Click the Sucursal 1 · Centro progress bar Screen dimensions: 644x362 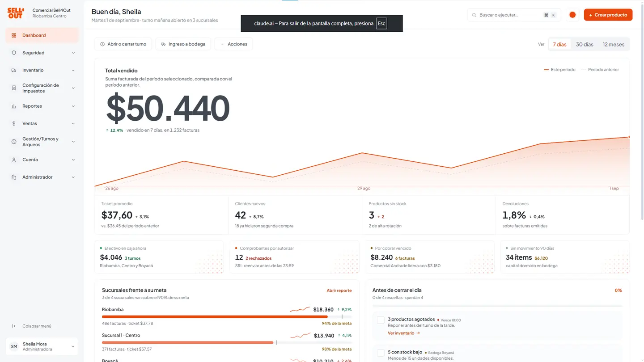coord(227,342)
